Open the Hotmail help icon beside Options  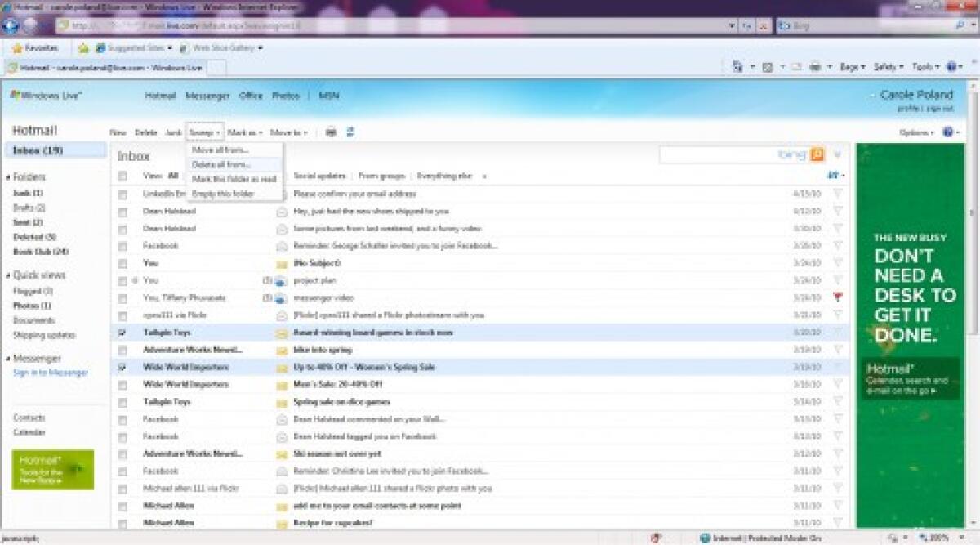point(948,132)
